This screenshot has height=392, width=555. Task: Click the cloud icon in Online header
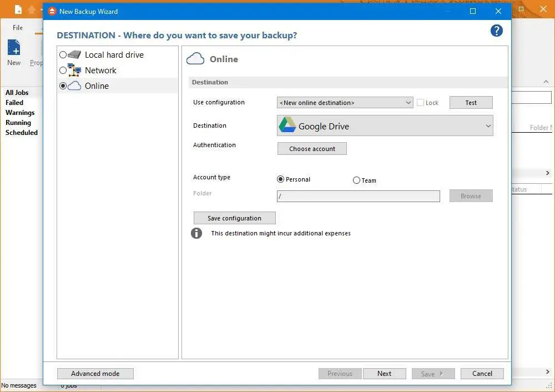[x=195, y=59]
